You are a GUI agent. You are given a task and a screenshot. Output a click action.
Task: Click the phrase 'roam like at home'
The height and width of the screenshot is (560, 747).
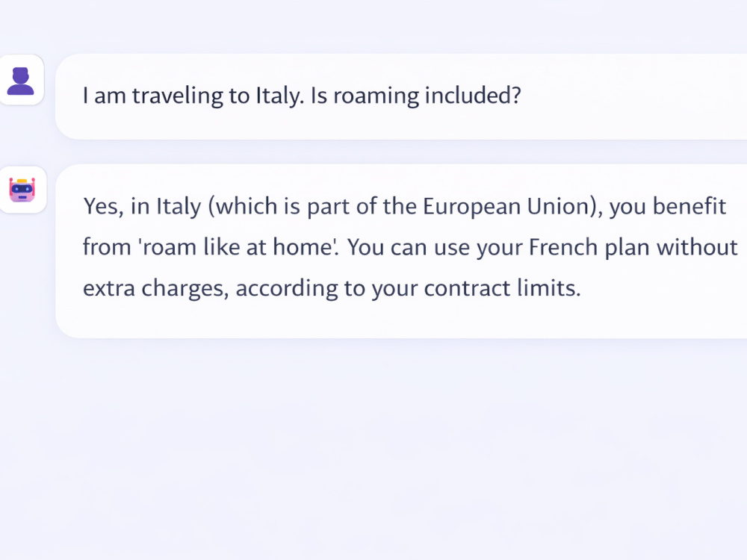[x=238, y=247]
